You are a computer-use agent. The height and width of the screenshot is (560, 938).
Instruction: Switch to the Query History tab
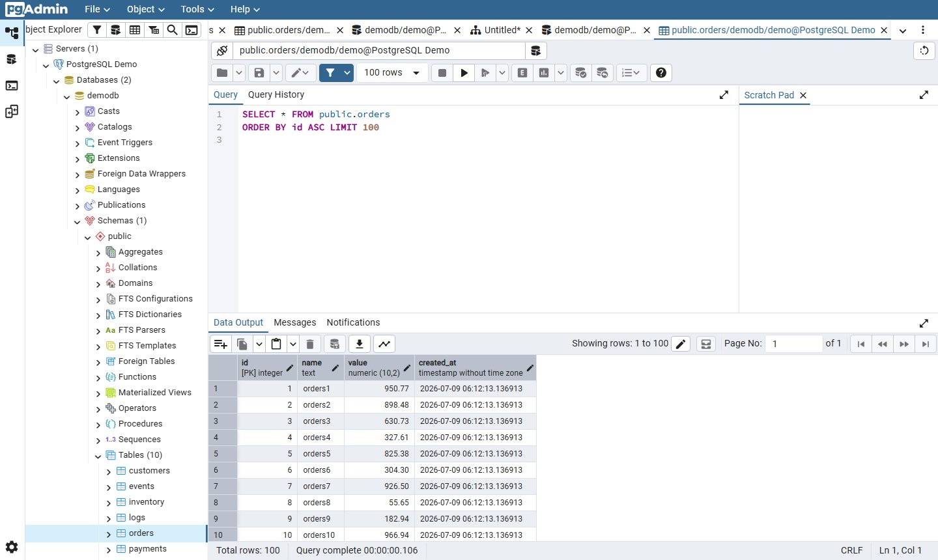pos(276,94)
